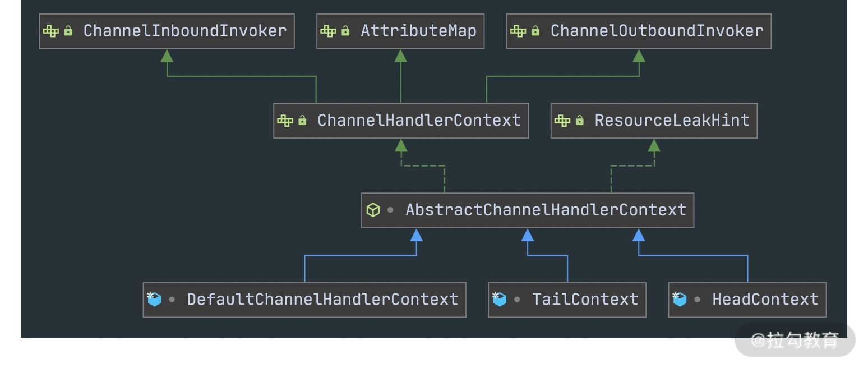This screenshot has height=368, width=868.
Task: Click the class icon beside HeadContext
Action: click(x=680, y=299)
